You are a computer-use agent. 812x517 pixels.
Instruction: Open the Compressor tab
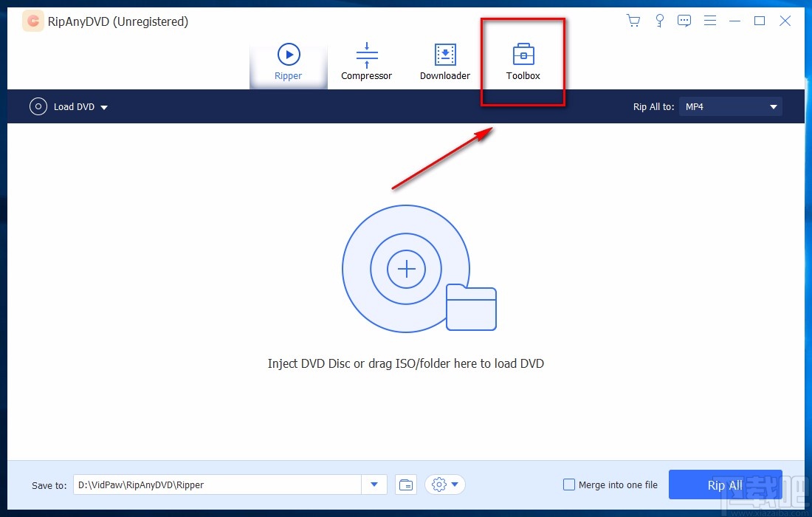367,62
